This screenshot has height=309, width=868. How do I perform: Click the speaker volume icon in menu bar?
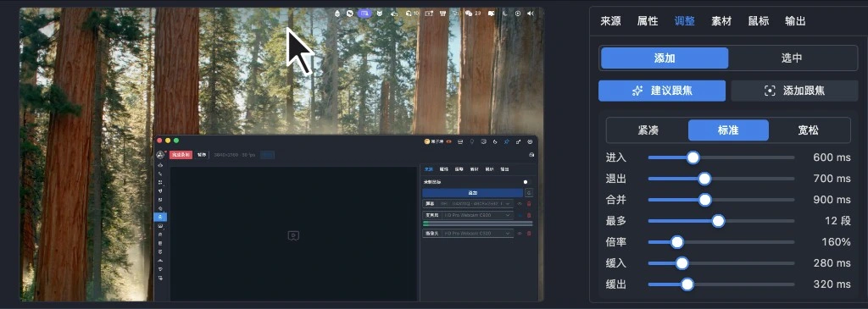(x=531, y=14)
